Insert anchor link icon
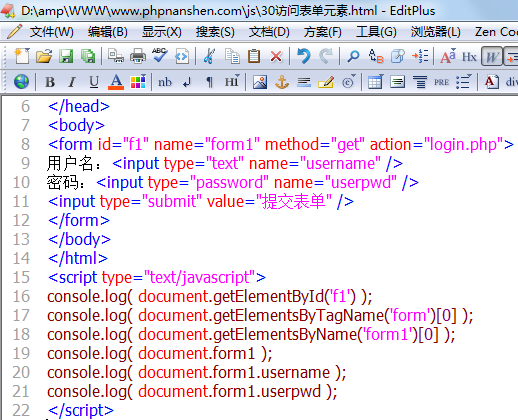518x420 pixels. point(282,82)
